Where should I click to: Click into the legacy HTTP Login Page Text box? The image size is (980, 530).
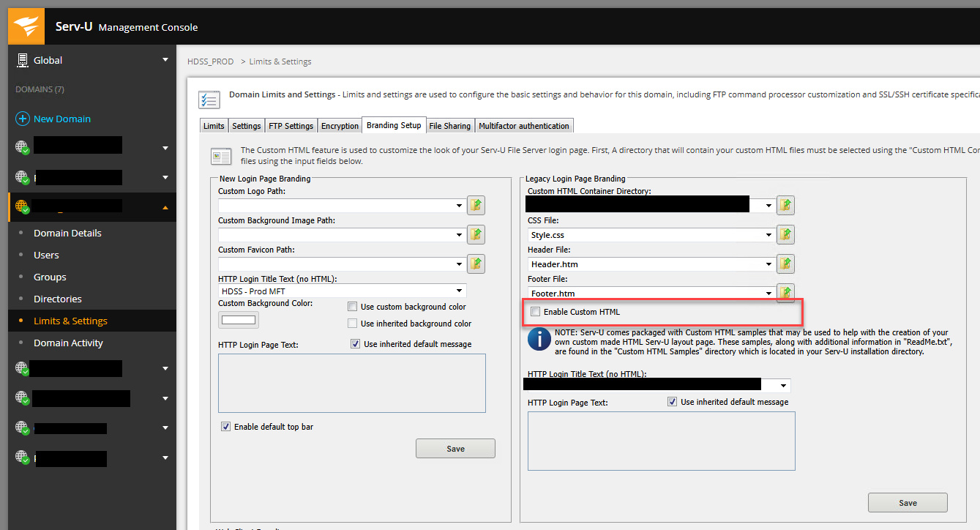point(661,441)
